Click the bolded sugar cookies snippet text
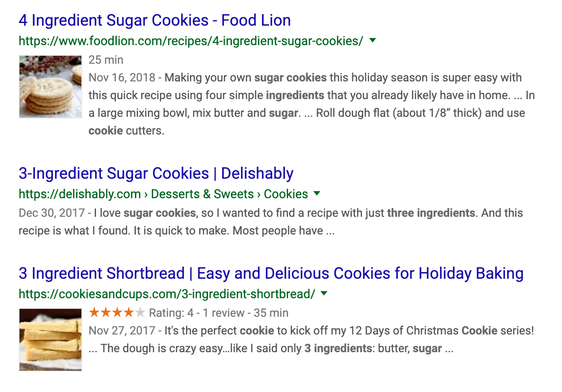The width and height of the screenshot is (562, 392). (290, 77)
